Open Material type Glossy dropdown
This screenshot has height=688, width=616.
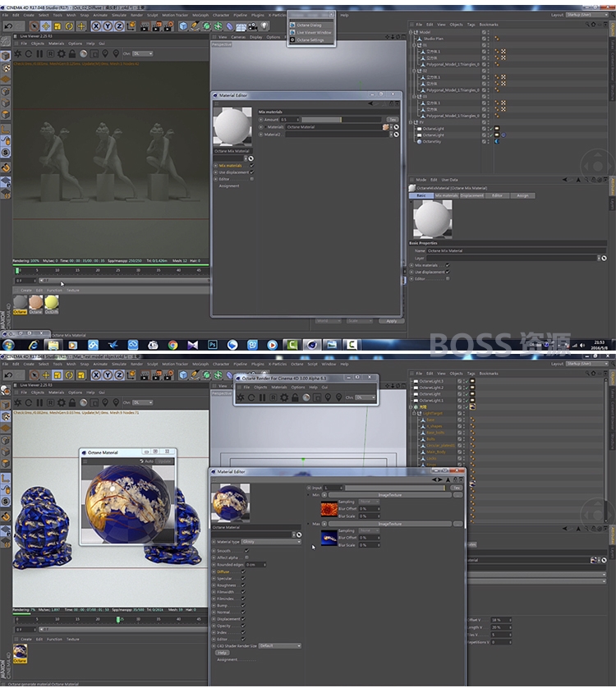click(x=271, y=542)
